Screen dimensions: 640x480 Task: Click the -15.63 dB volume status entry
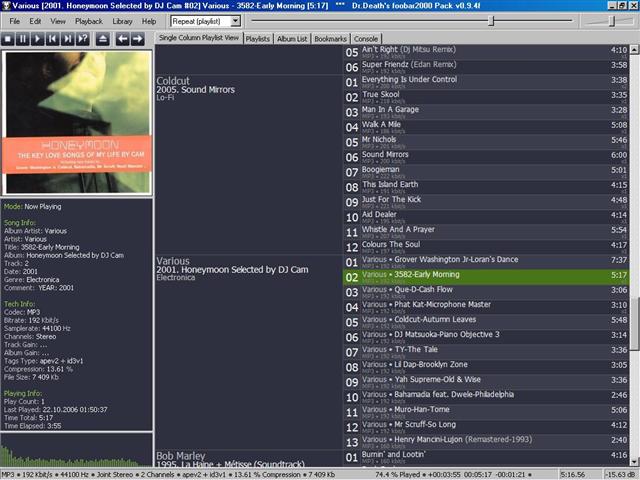pos(621,475)
